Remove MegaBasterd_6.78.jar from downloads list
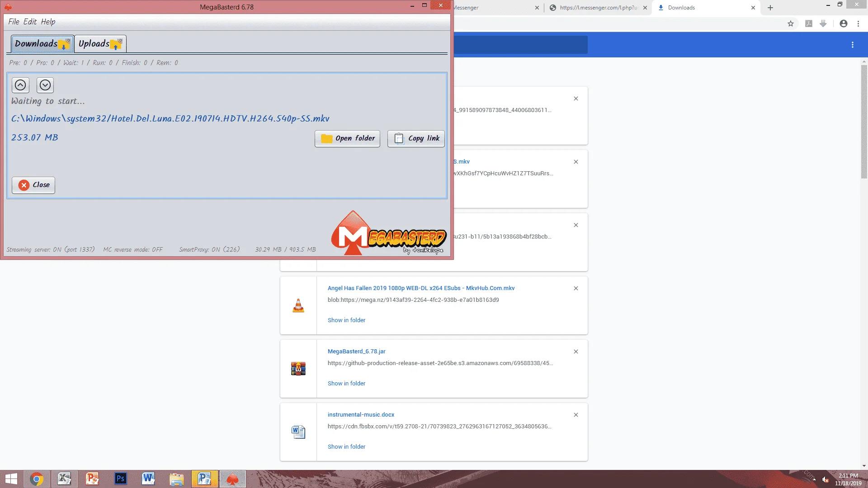 coord(576,352)
